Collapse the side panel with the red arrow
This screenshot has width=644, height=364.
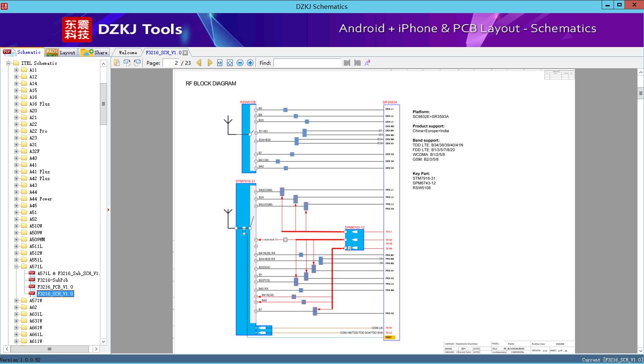point(108,209)
